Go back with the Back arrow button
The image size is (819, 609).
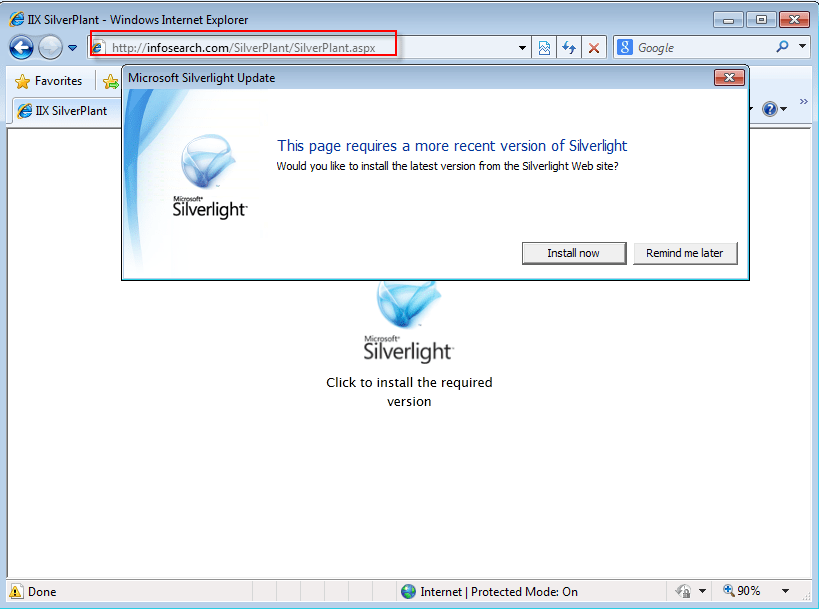coord(21,48)
